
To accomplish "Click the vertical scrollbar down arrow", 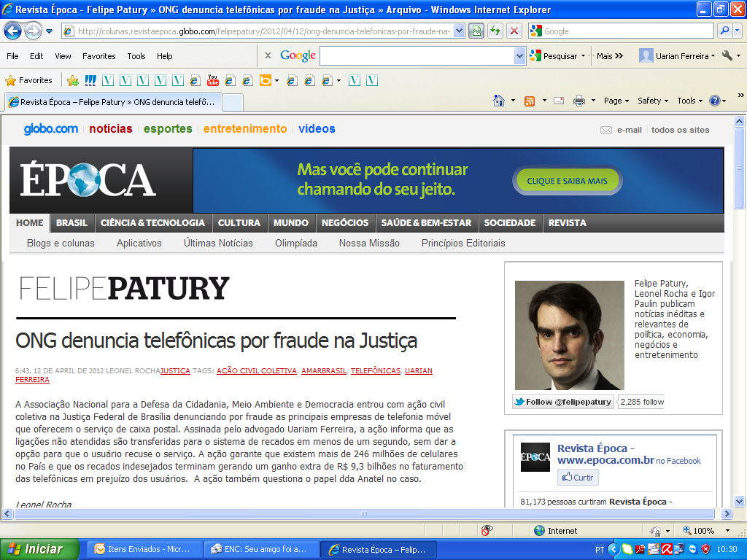I will (x=739, y=501).
